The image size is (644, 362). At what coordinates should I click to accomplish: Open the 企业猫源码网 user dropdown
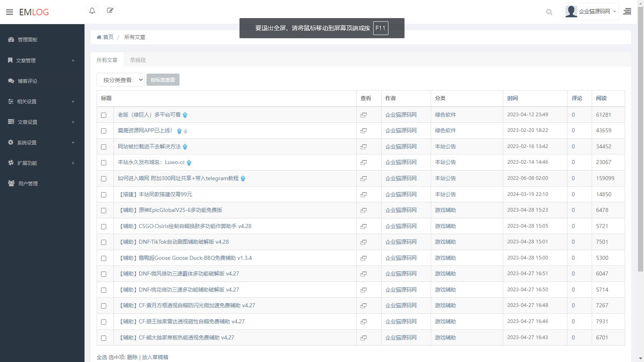590,12
